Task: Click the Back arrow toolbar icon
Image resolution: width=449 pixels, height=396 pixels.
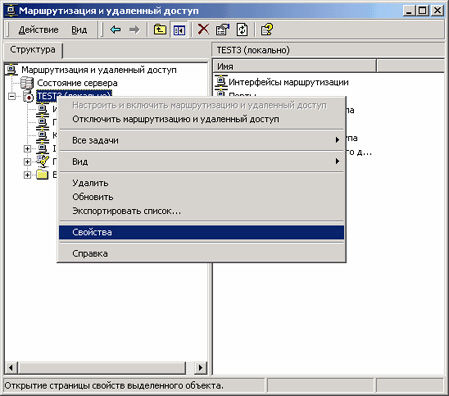Action: 115,30
